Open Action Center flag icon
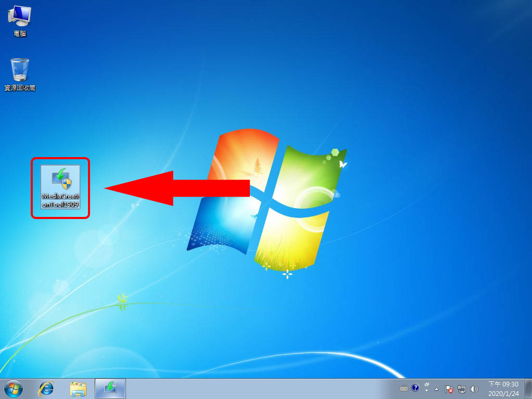The width and height of the screenshot is (532, 399). (449, 389)
